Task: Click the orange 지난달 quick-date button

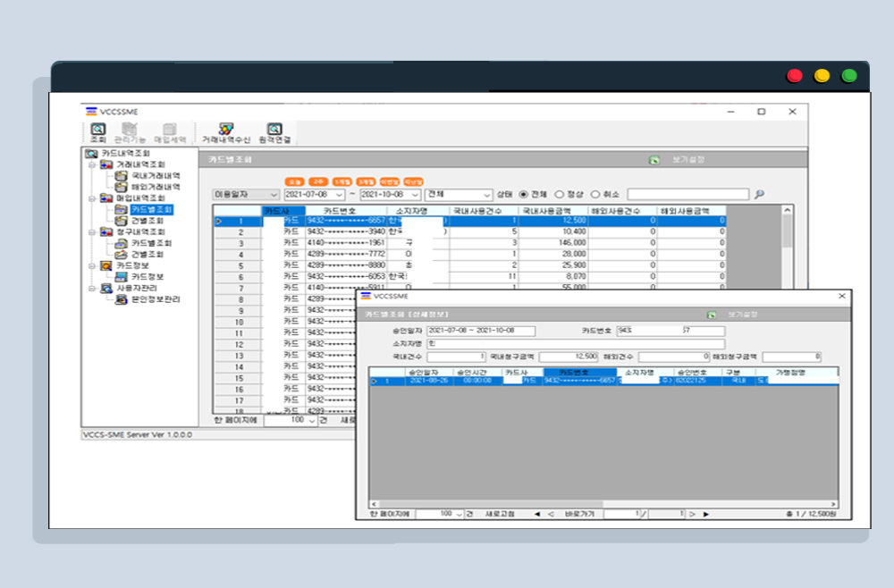Action: [413, 181]
